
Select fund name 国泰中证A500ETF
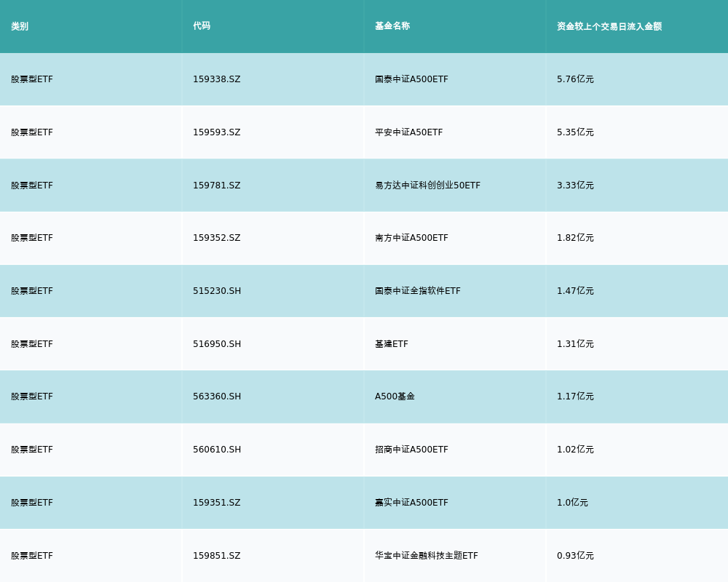(411, 79)
